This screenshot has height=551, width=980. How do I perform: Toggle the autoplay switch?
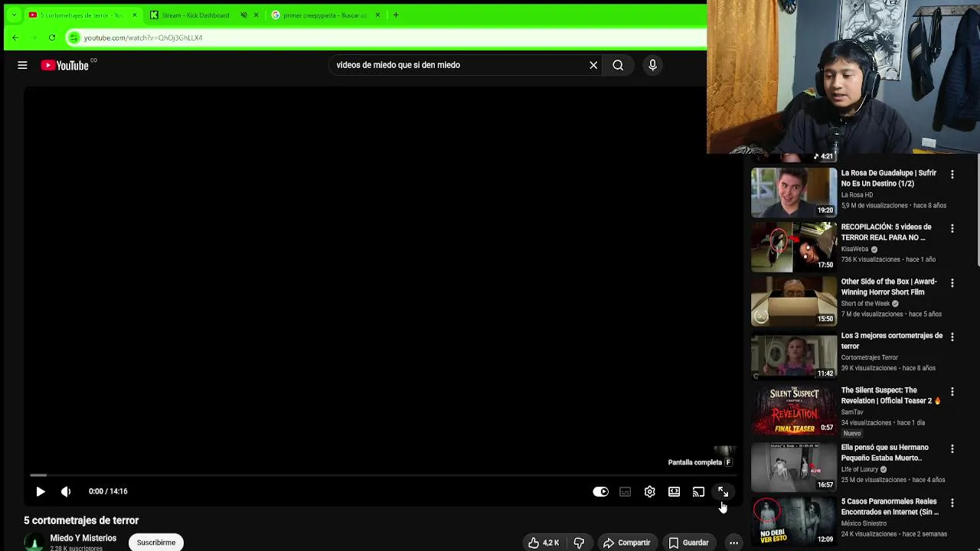(x=601, y=492)
